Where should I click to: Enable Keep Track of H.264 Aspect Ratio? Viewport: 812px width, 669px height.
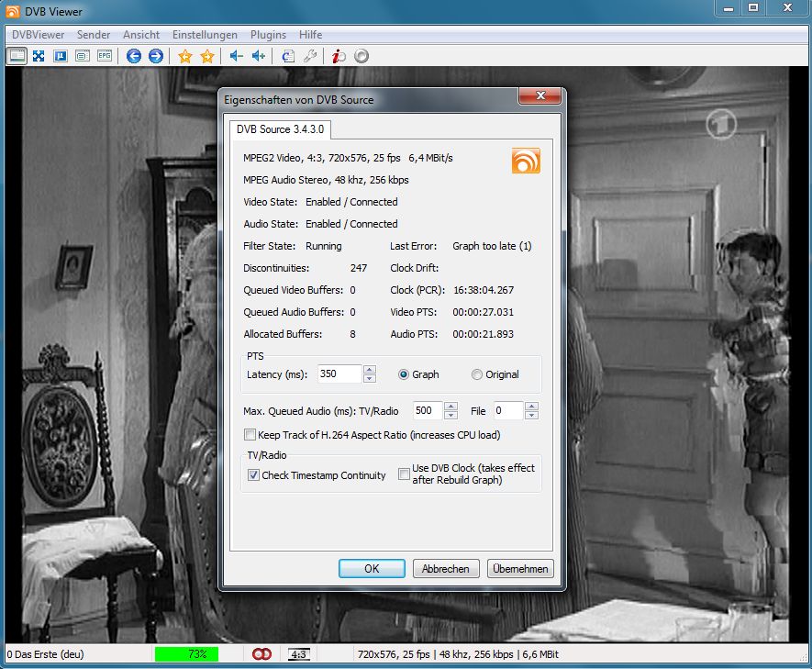(250, 434)
